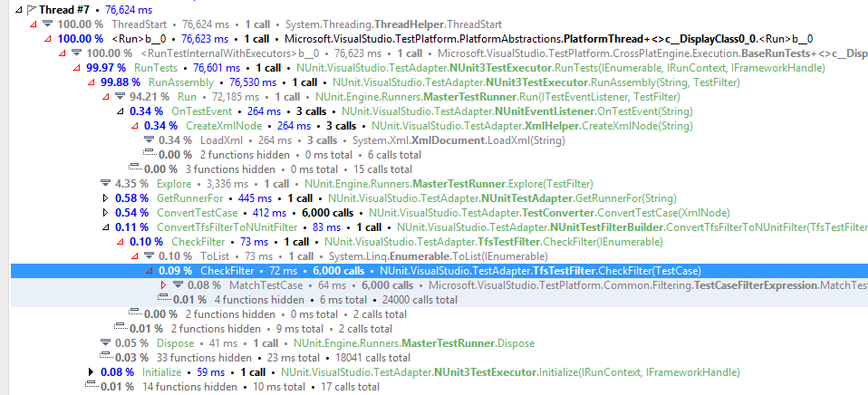The height and width of the screenshot is (395, 868).
Task: Collapse the ThreadStart tree node
Action: [33, 24]
